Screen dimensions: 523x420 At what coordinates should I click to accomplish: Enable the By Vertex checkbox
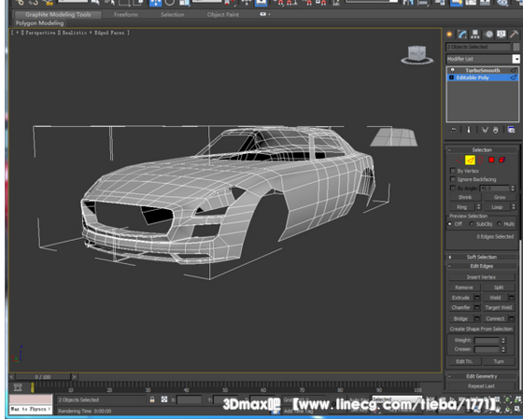pyautogui.click(x=453, y=171)
